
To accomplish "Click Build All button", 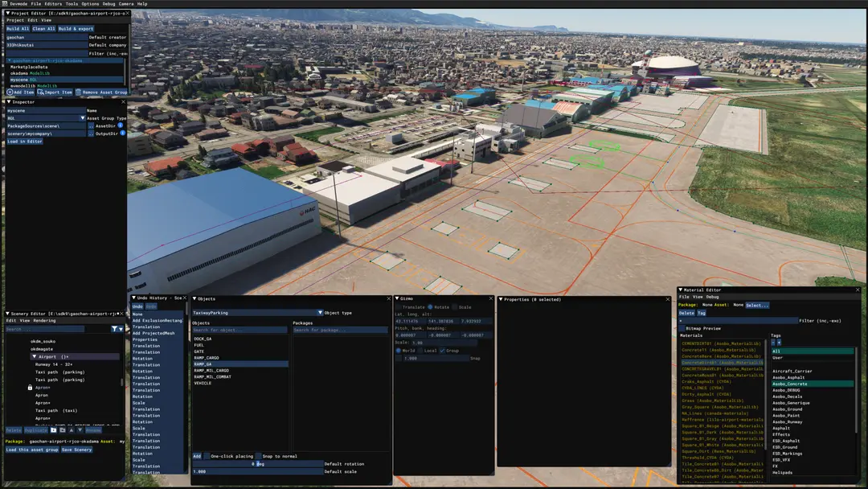I will pyautogui.click(x=18, y=29).
